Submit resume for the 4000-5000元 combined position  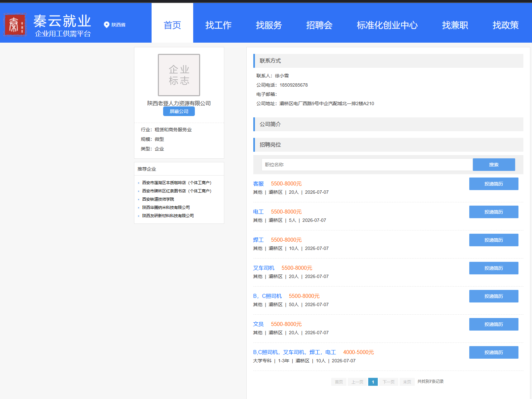tap(494, 352)
